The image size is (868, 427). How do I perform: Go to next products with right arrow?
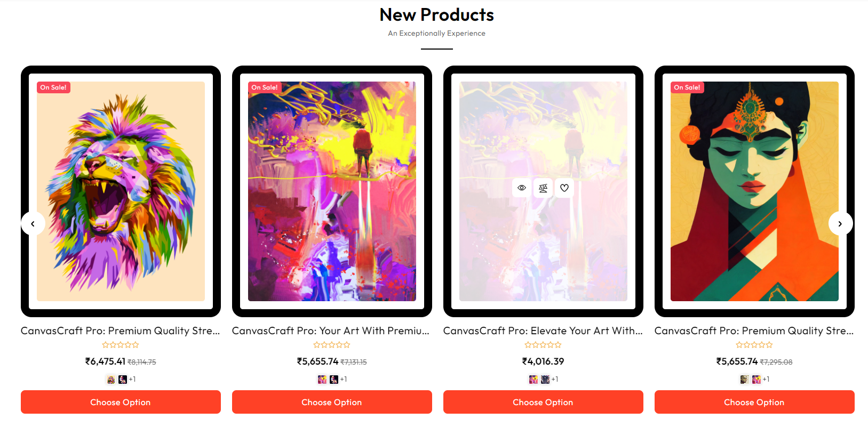840,224
